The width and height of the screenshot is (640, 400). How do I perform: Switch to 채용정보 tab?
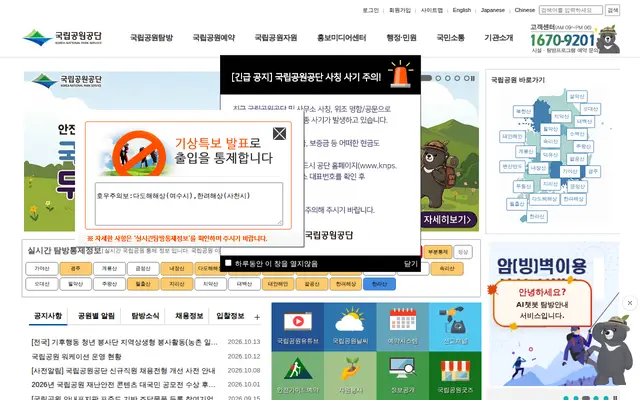tap(189, 316)
